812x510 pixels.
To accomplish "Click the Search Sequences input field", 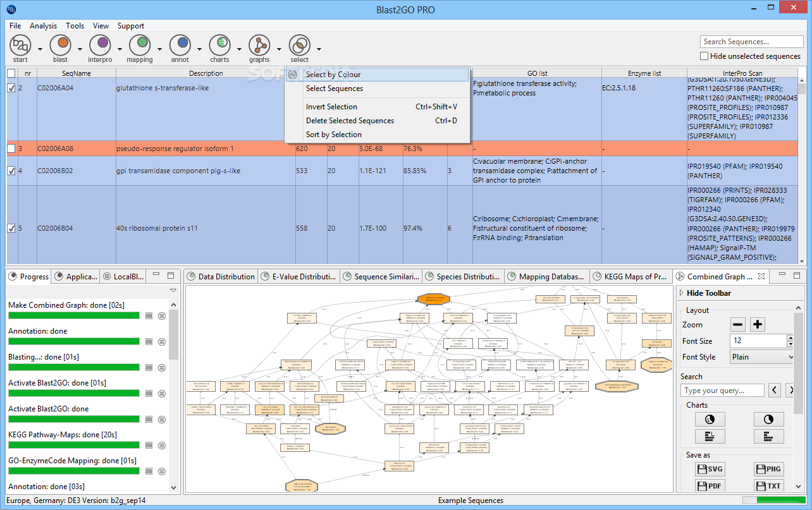I will [751, 42].
